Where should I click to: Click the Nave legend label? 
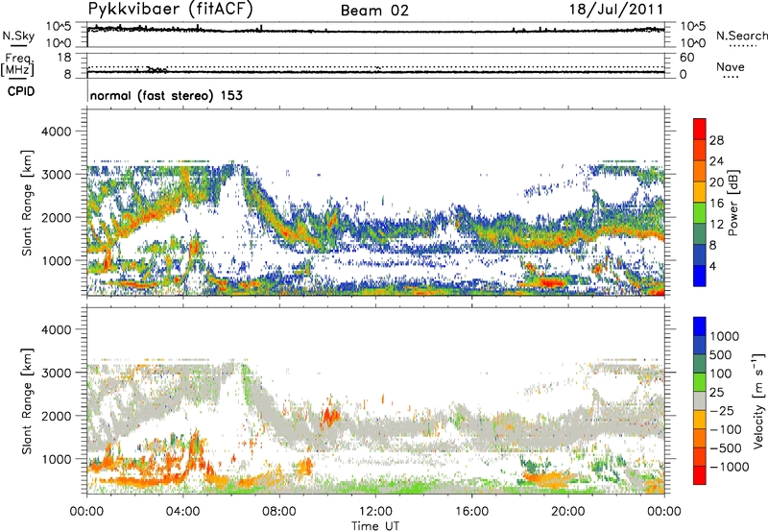pos(731,66)
